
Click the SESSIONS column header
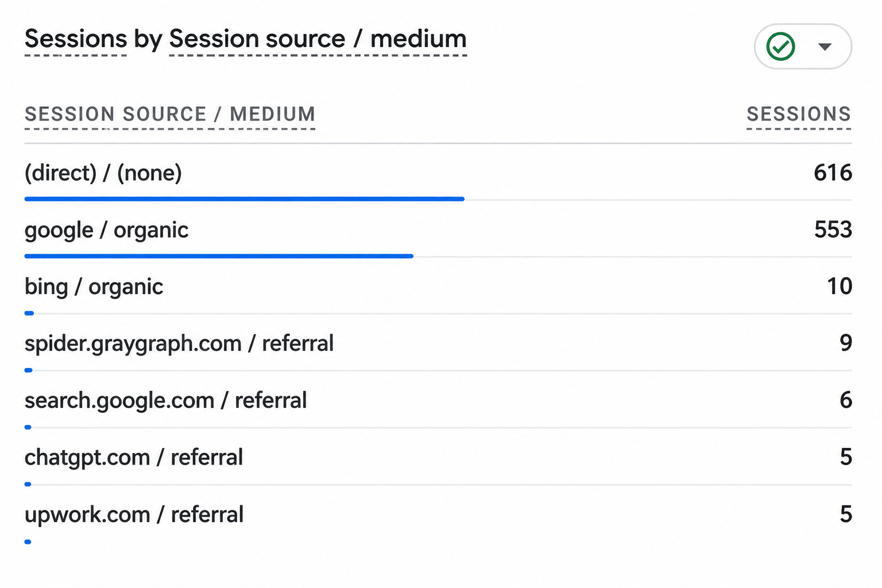pyautogui.click(x=799, y=114)
